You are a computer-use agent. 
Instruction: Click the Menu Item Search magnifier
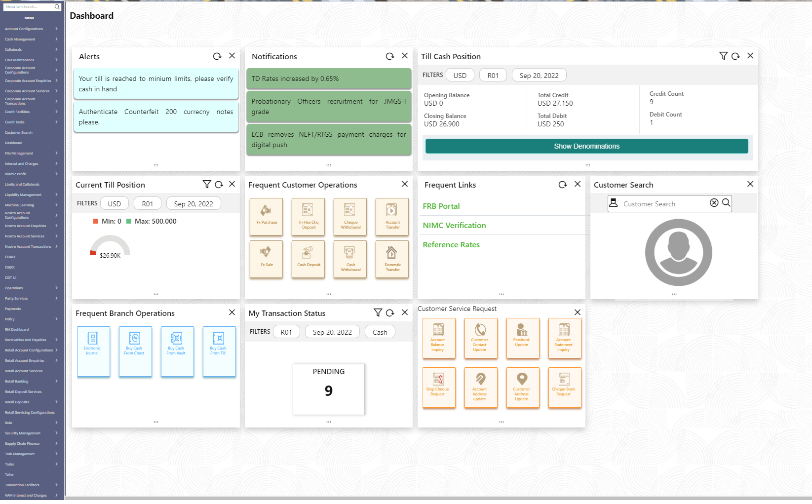[57, 7]
